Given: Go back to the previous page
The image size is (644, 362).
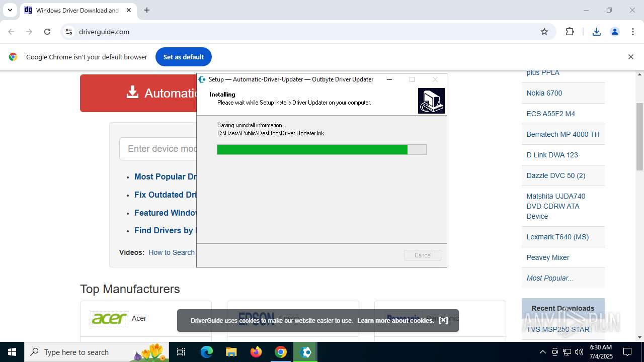Looking at the screenshot, I should pyautogui.click(x=11, y=32).
